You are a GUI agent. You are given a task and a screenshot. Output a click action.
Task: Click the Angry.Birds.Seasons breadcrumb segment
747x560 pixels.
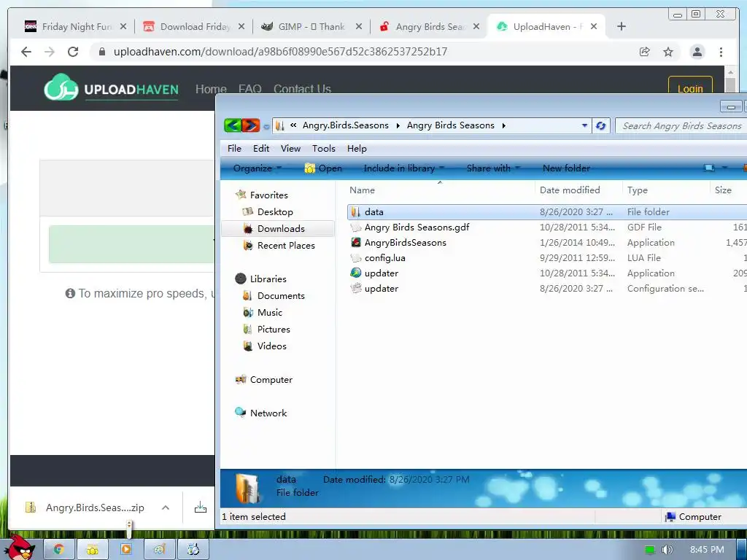pos(345,125)
